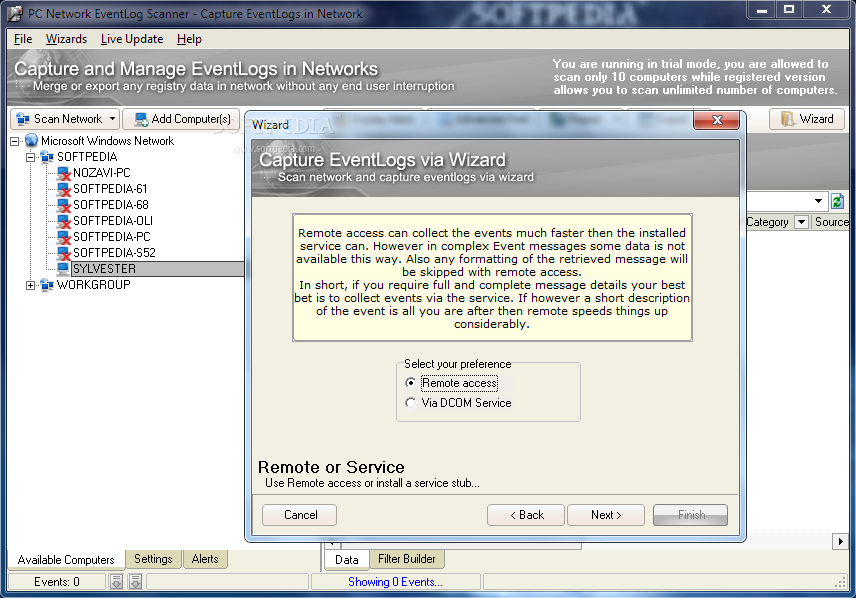Open the Wizard toolbar button at right

(x=806, y=119)
